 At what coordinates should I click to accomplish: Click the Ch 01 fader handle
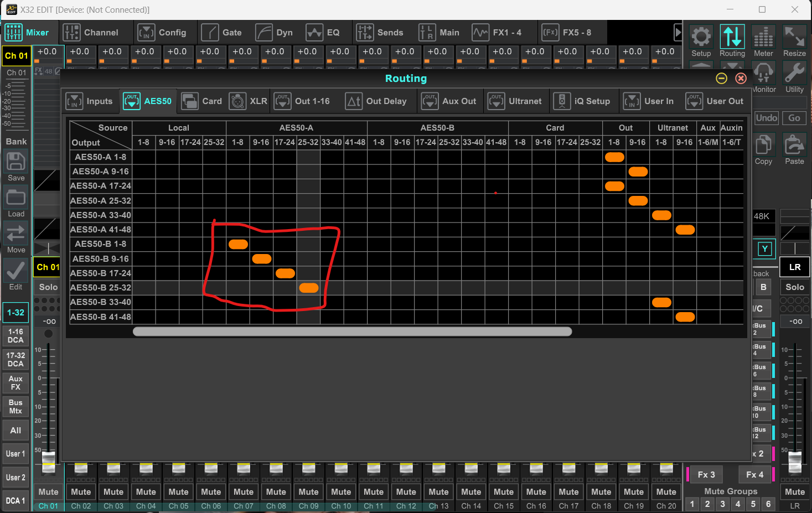[x=49, y=463]
